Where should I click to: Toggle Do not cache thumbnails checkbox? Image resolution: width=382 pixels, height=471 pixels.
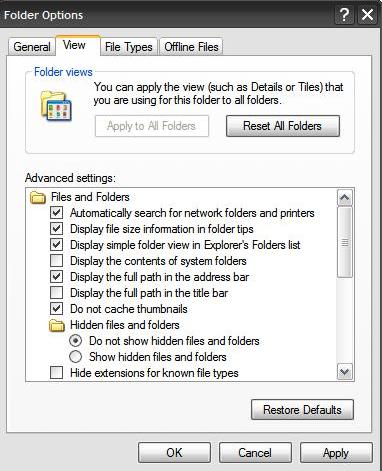(x=56, y=309)
